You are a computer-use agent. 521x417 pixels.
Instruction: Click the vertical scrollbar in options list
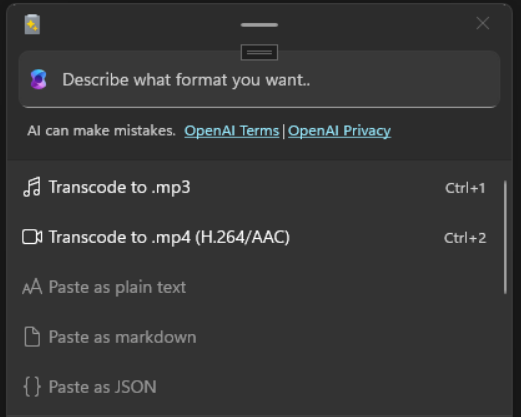pos(505,237)
